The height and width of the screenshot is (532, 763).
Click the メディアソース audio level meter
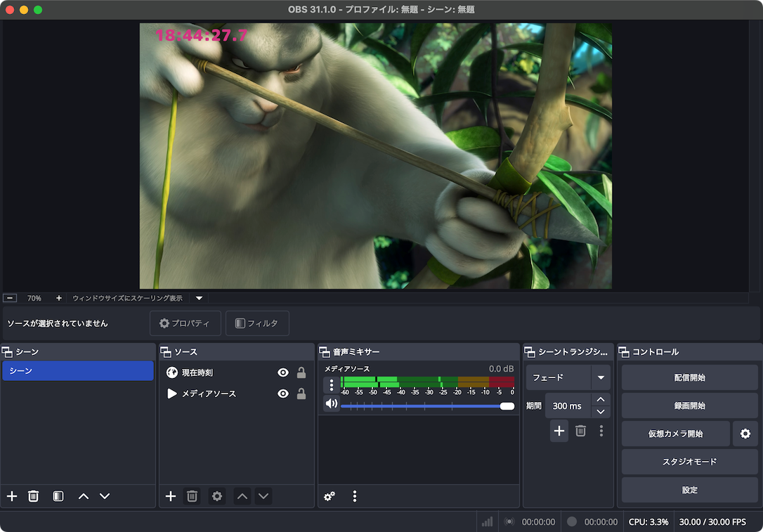[428, 382]
